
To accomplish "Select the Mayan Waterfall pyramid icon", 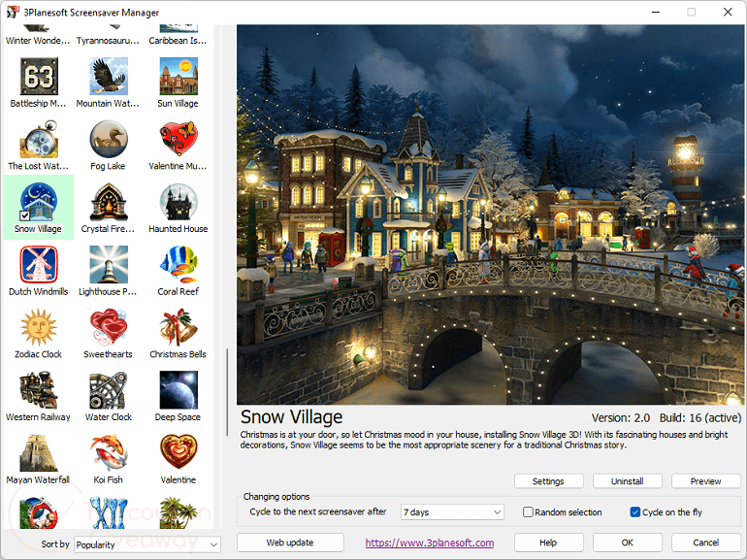I will pos(39,453).
